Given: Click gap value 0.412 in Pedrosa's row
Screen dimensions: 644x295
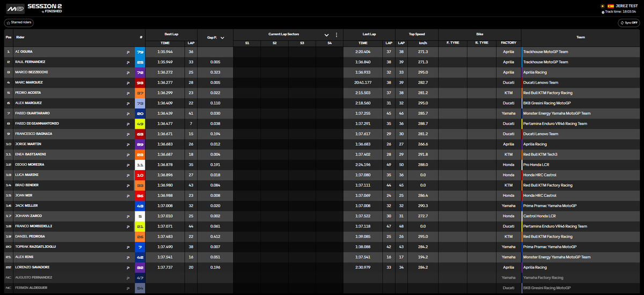Looking at the screenshot, I should pyautogui.click(x=216, y=237).
